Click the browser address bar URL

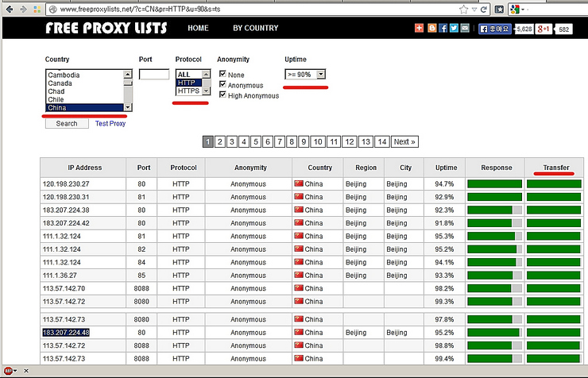[x=140, y=10]
